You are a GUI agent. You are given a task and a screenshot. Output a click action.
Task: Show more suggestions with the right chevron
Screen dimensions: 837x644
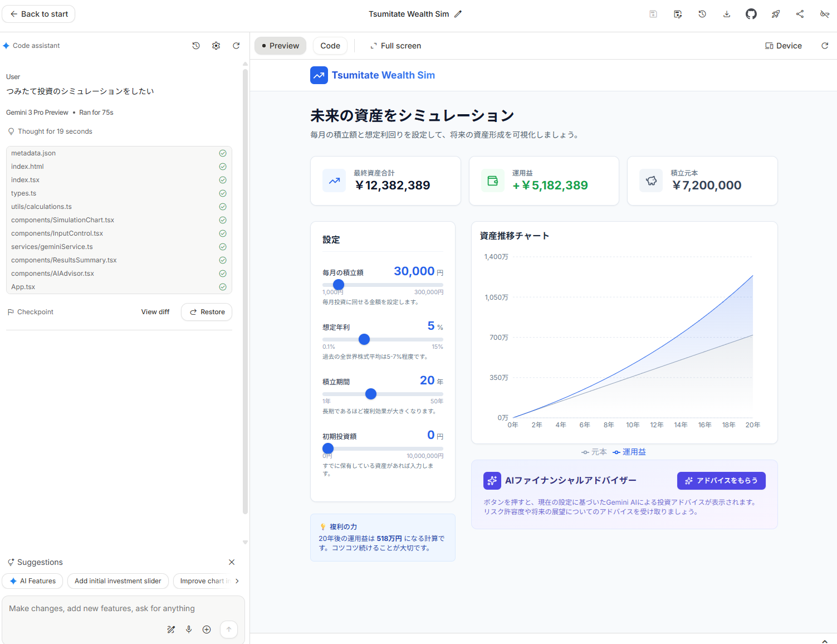[237, 581]
